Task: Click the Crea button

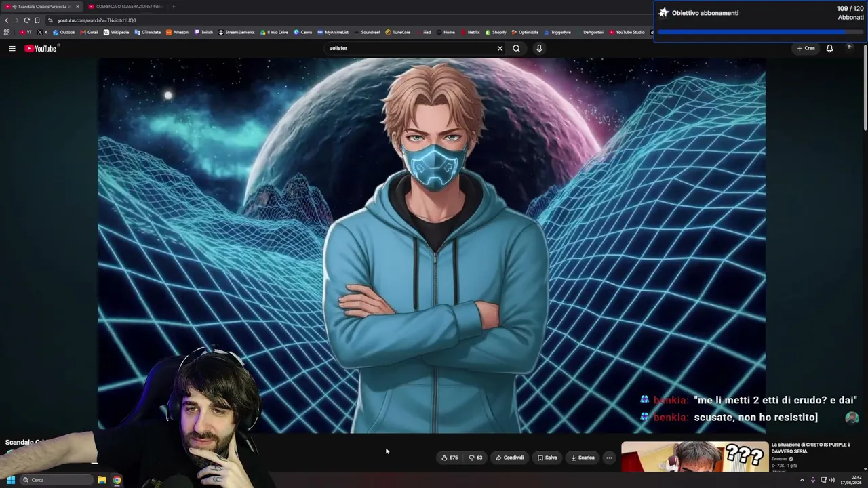Action: 806,48
